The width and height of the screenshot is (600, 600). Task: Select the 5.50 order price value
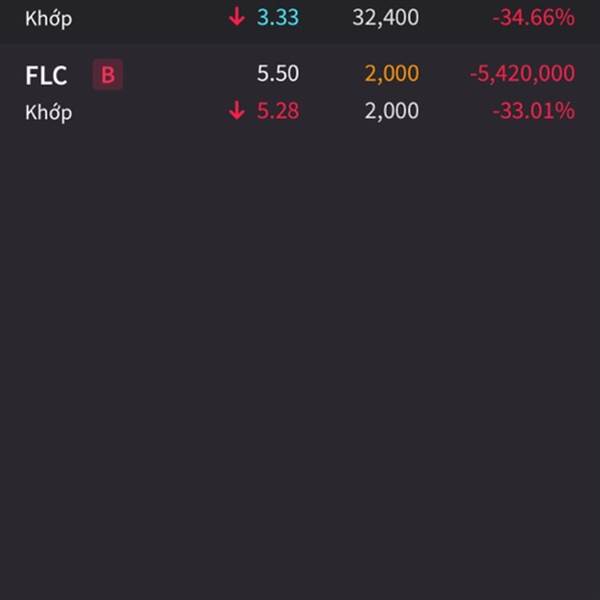tap(278, 73)
